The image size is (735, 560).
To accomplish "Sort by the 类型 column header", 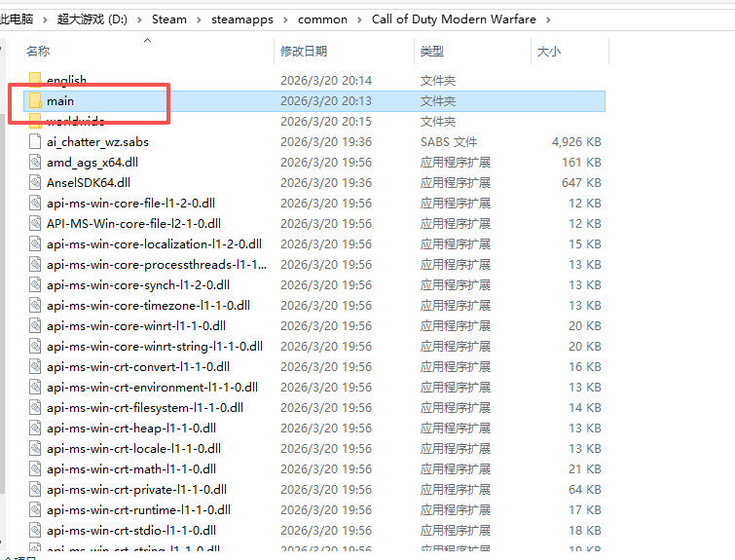I will 431,51.
